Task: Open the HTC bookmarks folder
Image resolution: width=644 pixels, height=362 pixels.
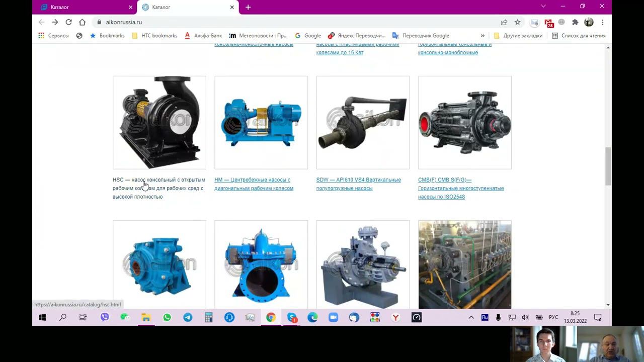Action: [x=154, y=36]
